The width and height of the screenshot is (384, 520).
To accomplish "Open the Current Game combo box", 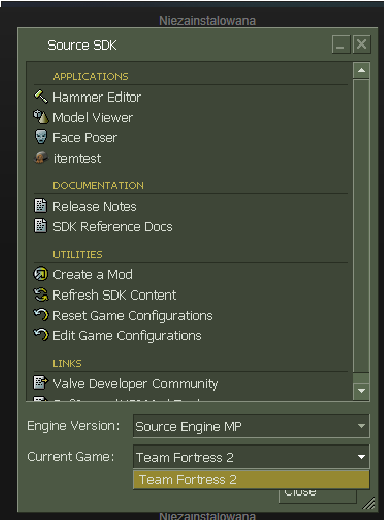I will [x=251, y=456].
